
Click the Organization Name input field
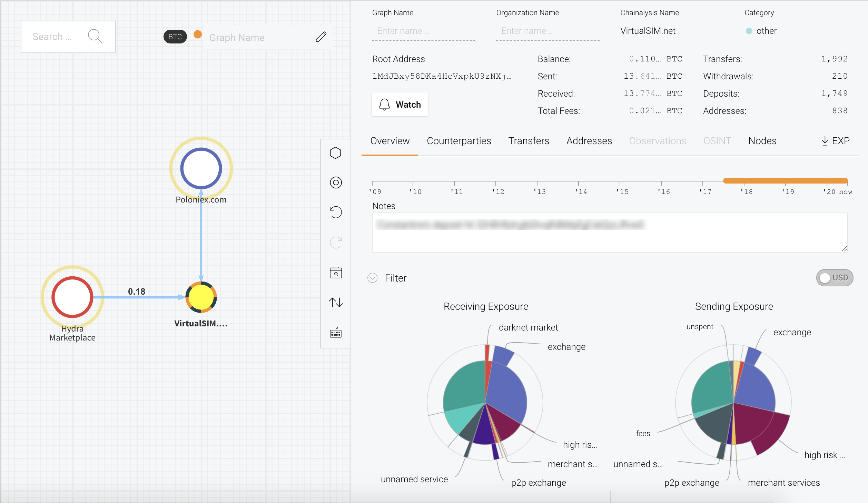pos(547,31)
